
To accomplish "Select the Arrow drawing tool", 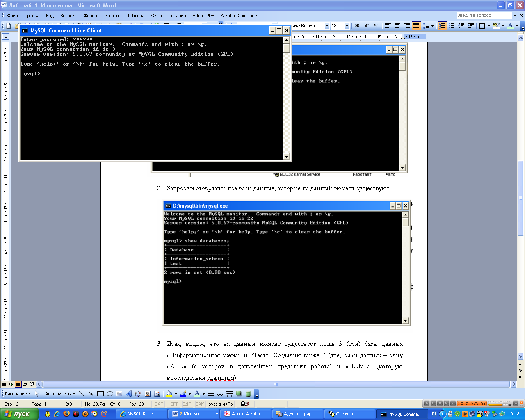I will tap(91, 394).
